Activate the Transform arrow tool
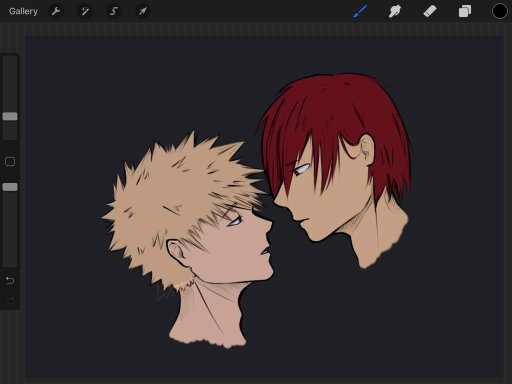 [143, 11]
